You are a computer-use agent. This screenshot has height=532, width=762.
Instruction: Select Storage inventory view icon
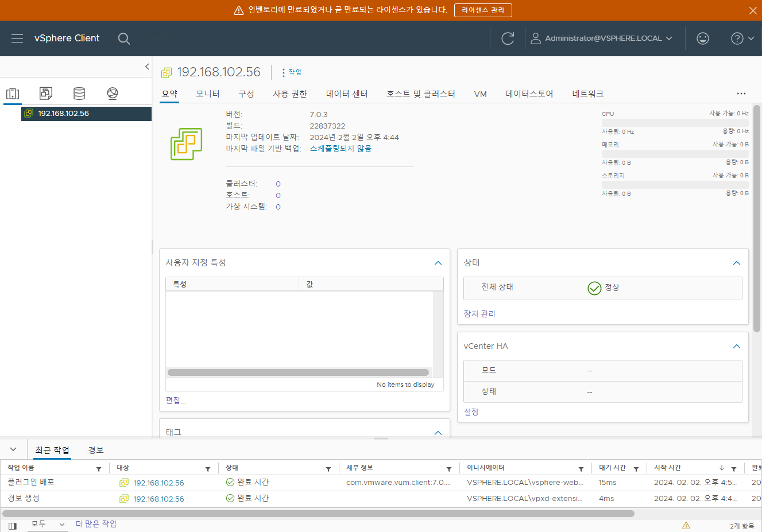click(79, 94)
